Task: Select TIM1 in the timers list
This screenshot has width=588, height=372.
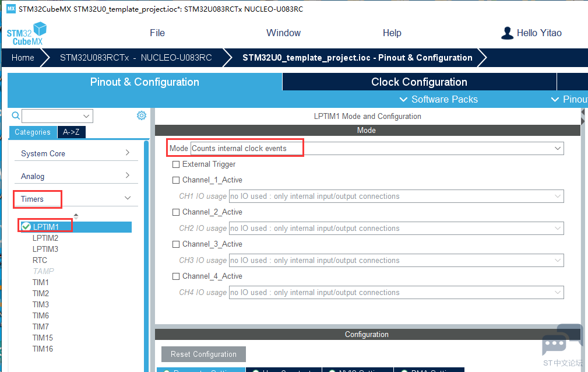Action: tap(40, 282)
